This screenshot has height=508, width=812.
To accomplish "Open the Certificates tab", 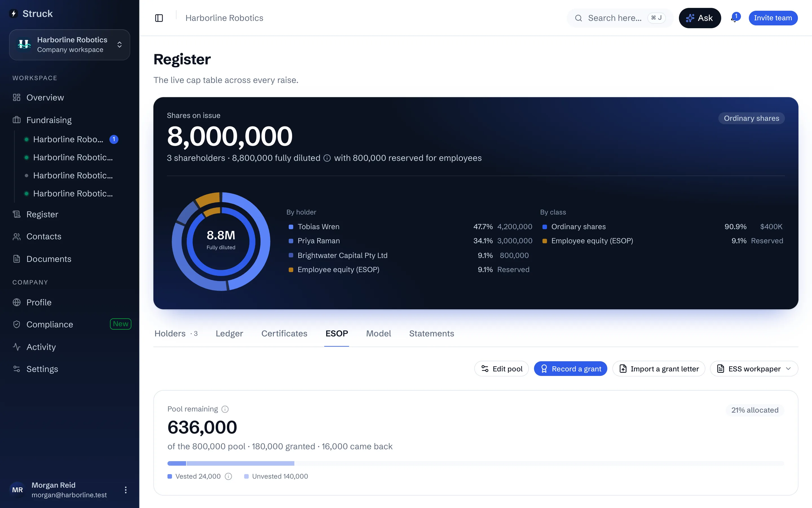I will [284, 334].
